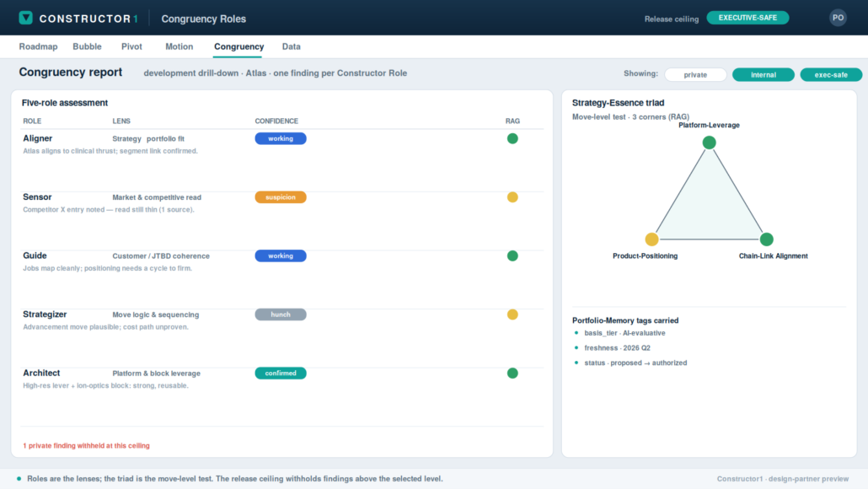
Task: Click the Guide role name
Action: tap(35, 255)
